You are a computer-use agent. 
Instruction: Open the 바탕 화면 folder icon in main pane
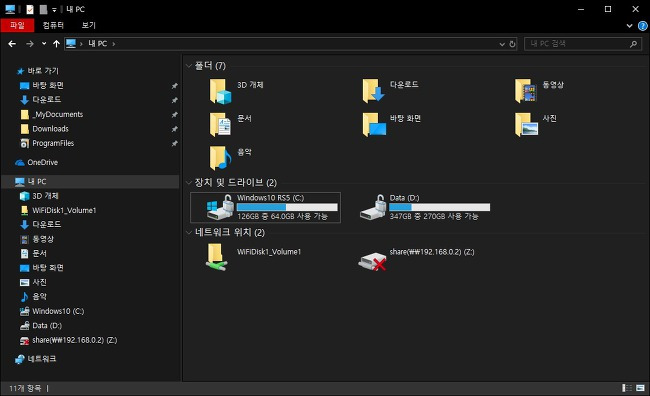(x=374, y=125)
